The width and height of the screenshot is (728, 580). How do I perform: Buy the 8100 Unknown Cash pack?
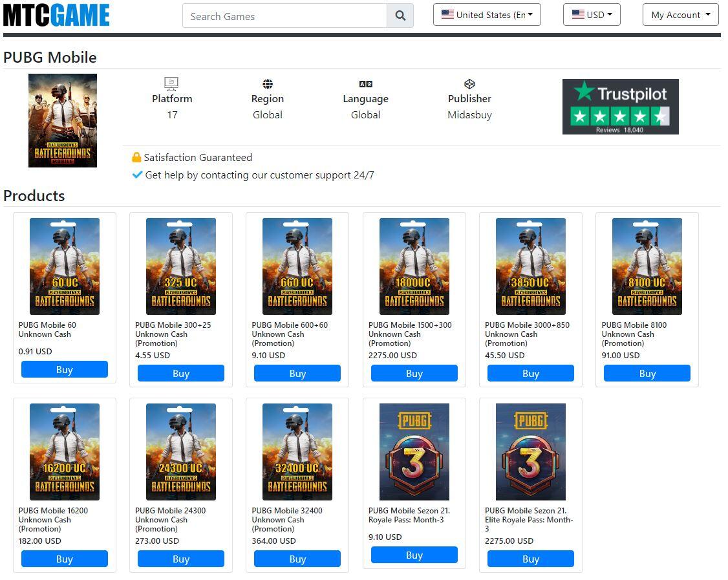647,373
